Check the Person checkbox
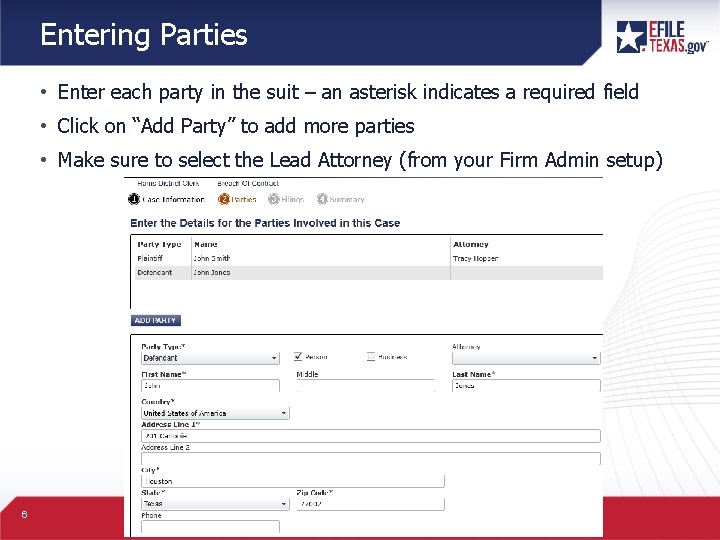The image size is (720, 540). tap(299, 356)
